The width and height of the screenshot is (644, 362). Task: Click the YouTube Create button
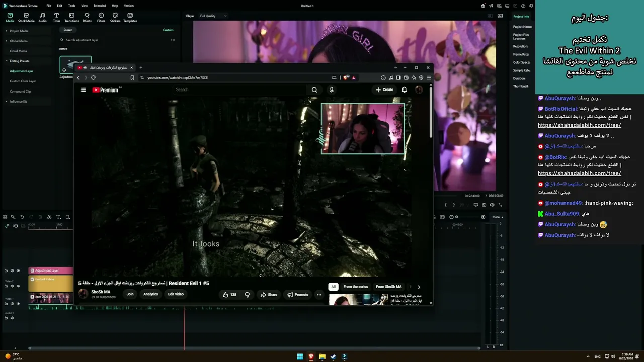point(384,89)
